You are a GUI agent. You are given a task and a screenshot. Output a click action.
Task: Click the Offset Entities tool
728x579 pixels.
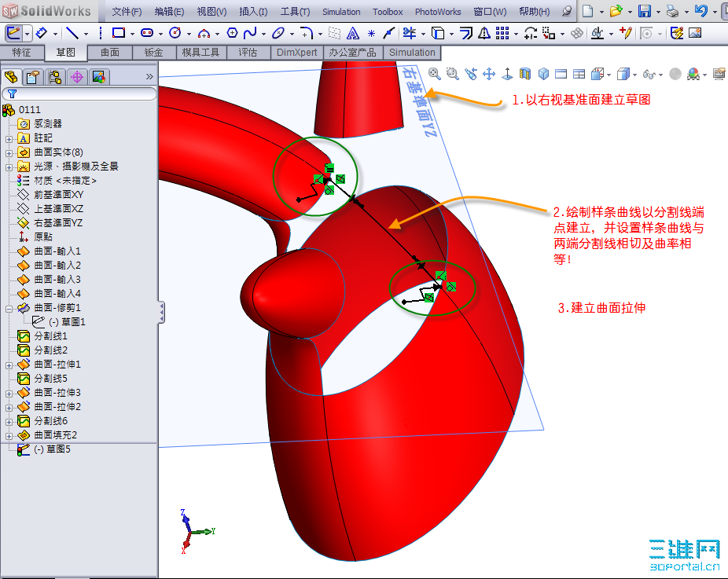click(466, 33)
